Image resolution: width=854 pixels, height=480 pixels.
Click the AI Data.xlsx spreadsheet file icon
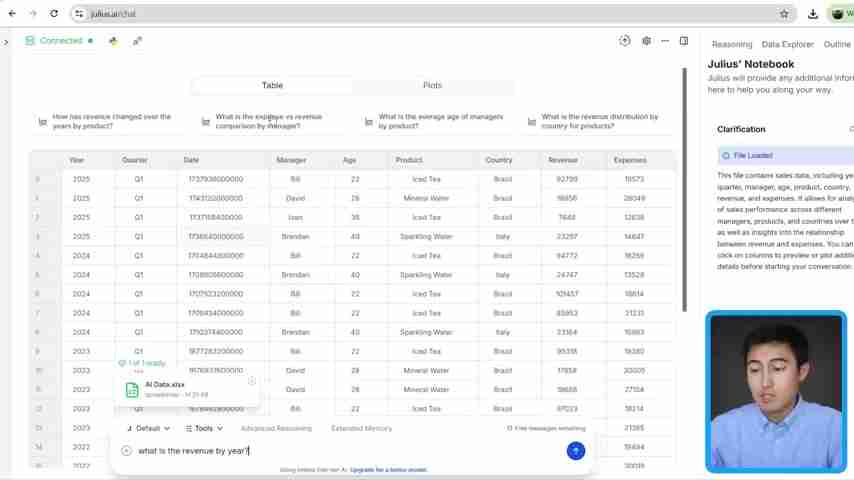tap(132, 389)
